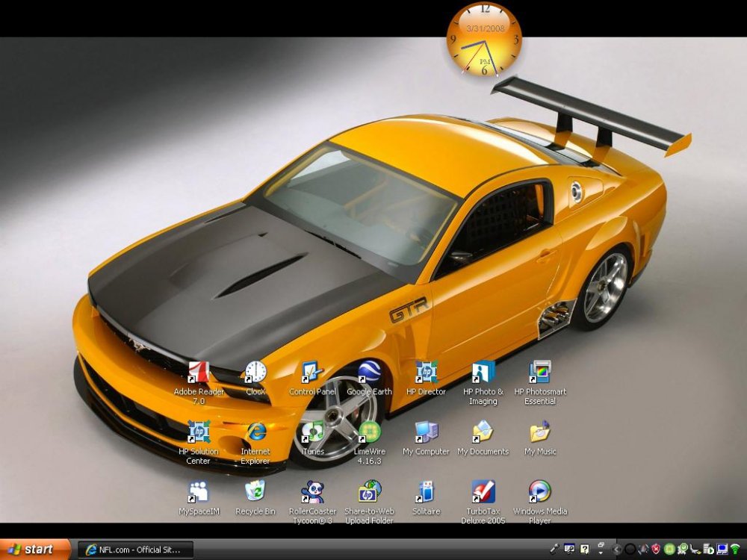
Task: Select the Google Earth shortcut
Action: pyautogui.click(x=369, y=373)
